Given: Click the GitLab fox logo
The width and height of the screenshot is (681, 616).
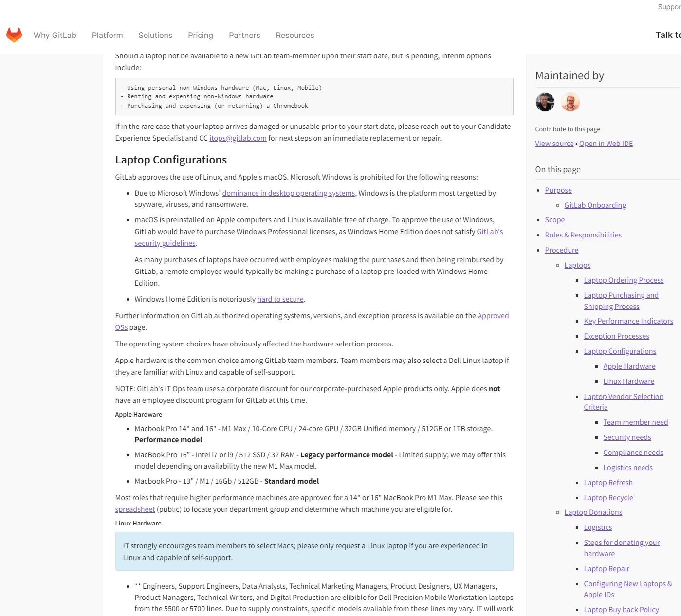Looking at the screenshot, I should [14, 35].
